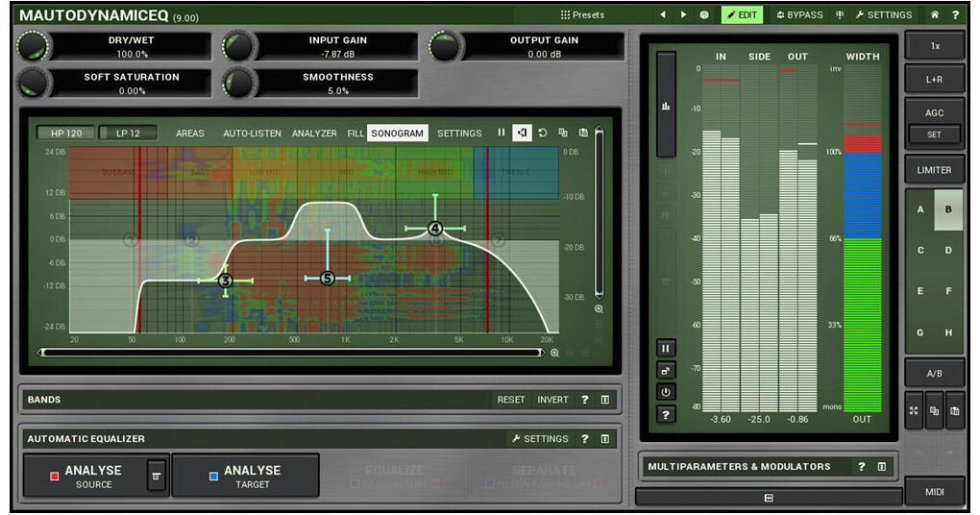Open help for the BANDS panel
This screenshot has height=515, width=980.
(x=585, y=400)
